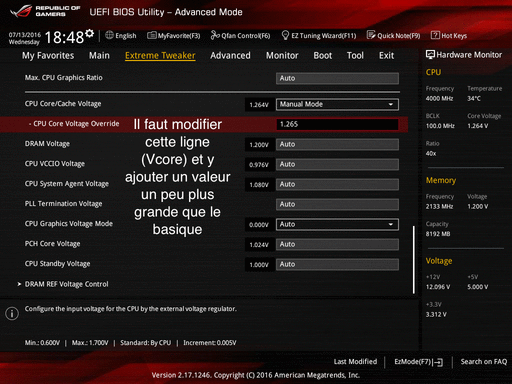Viewport: 512px width, 384px height.
Task: Open Last Modified log
Action: (x=355, y=362)
